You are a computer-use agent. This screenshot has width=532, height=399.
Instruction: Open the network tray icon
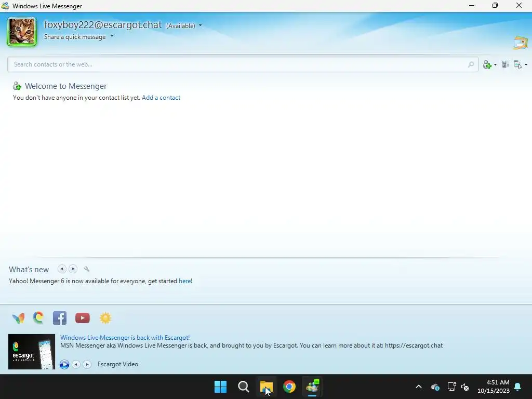(x=451, y=387)
